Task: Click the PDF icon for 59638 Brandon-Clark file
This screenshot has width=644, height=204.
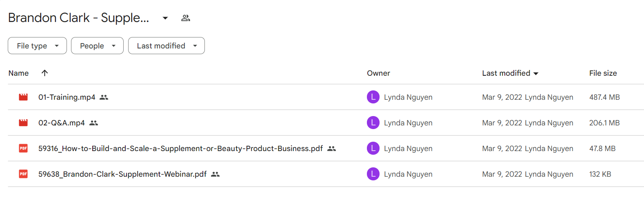Action: tap(23, 174)
